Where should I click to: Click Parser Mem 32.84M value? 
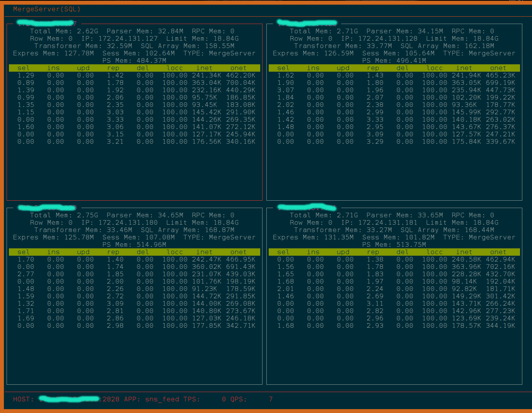tap(171, 31)
